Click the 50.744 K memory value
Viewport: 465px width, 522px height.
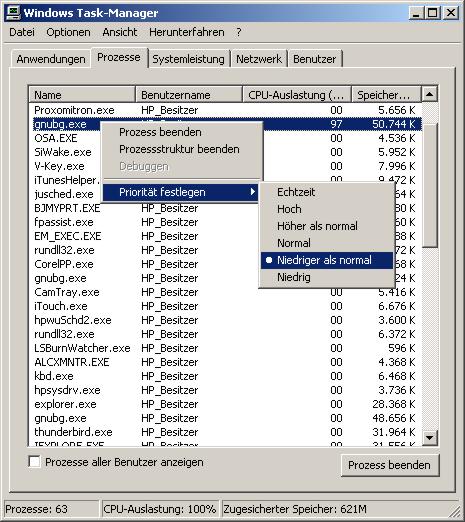pyautogui.click(x=394, y=124)
